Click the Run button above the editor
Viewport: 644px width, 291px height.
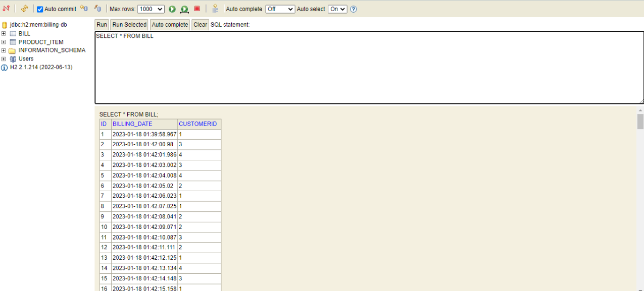102,25
